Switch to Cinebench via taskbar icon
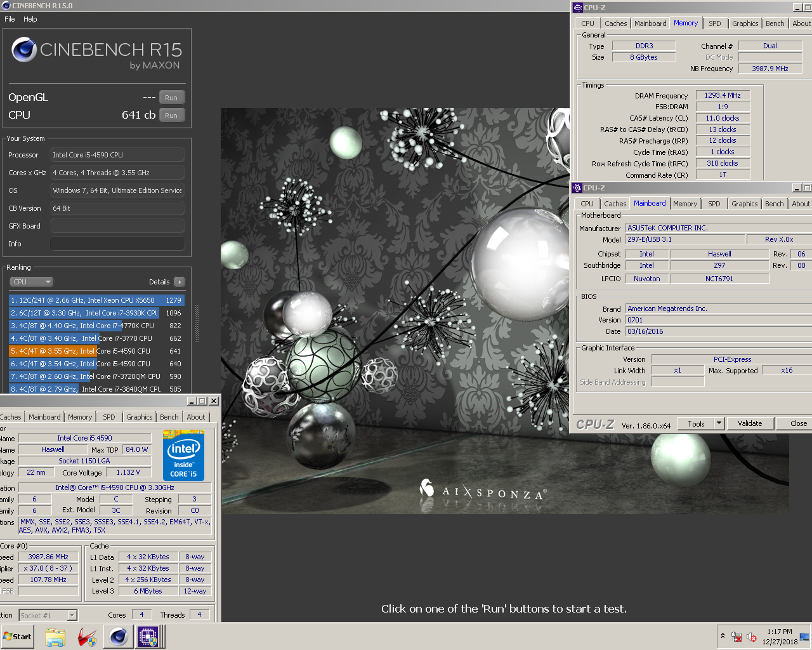Image resolution: width=812 pixels, height=650 pixels. (118, 637)
